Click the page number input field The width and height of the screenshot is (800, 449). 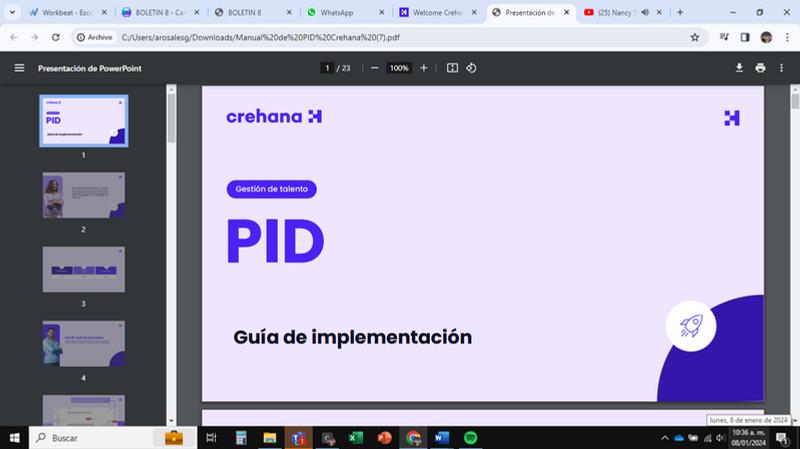pos(327,68)
